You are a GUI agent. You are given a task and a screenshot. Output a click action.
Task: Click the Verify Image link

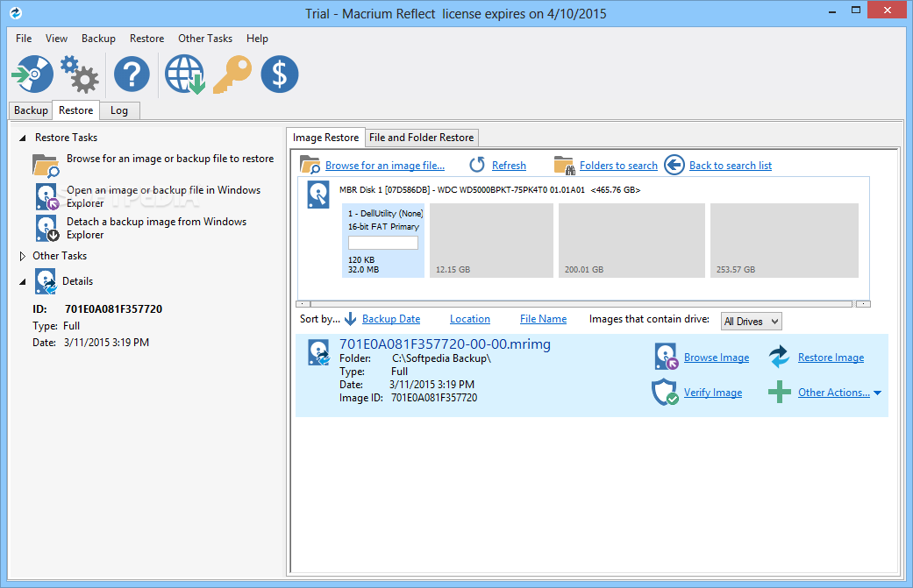click(x=713, y=392)
